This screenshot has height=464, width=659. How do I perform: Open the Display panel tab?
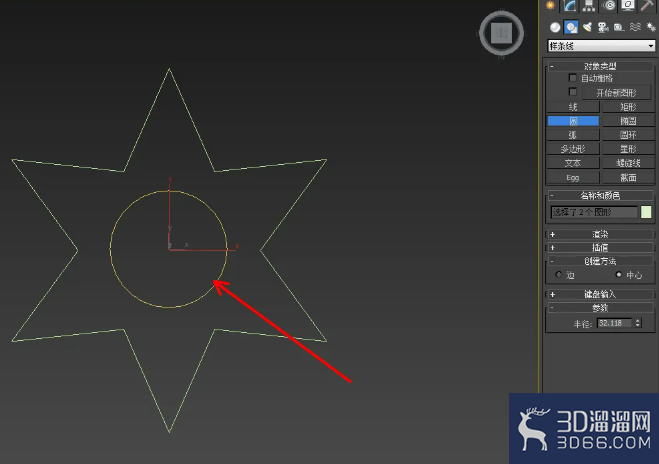[x=628, y=5]
